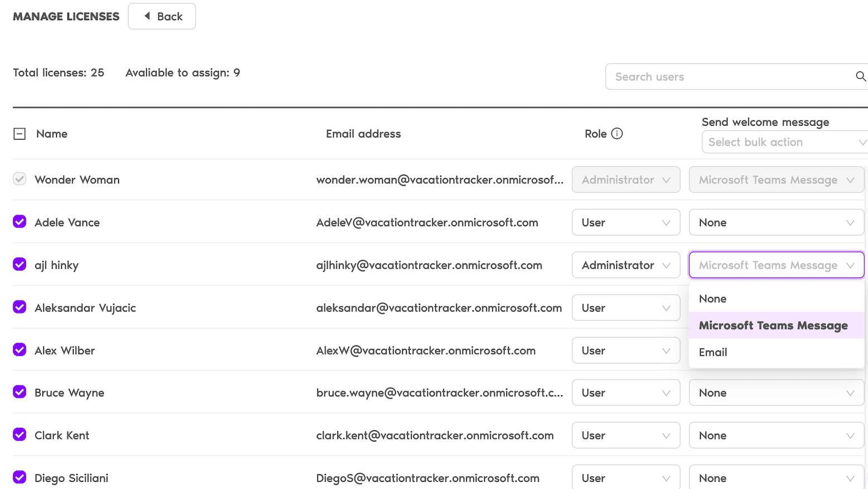
Task: Click the Clark Kent name
Action: 62,435
